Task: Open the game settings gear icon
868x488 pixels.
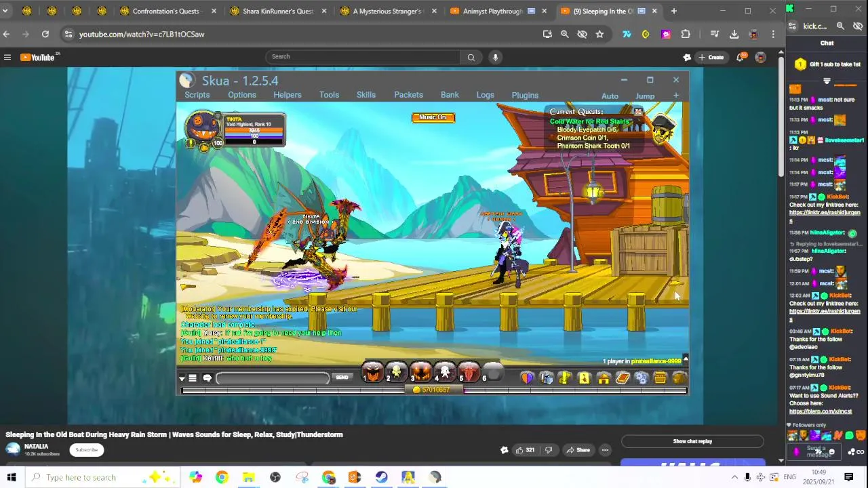Action: pyautogui.click(x=642, y=378)
